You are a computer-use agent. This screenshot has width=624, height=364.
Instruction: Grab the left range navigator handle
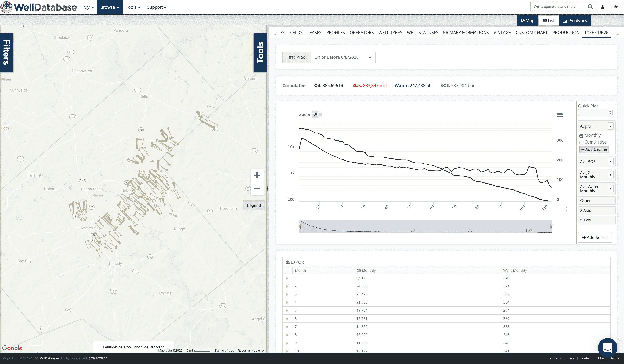point(299,226)
